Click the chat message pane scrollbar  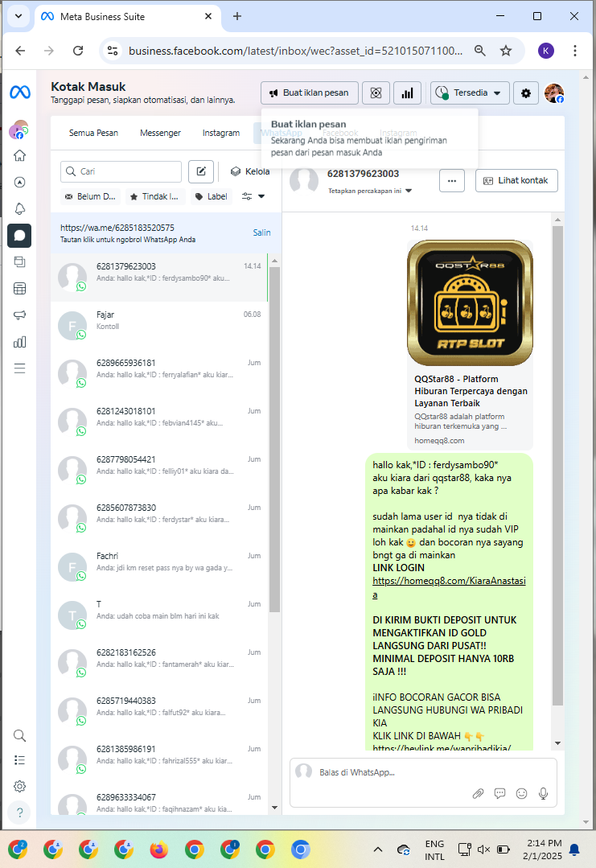click(x=558, y=465)
